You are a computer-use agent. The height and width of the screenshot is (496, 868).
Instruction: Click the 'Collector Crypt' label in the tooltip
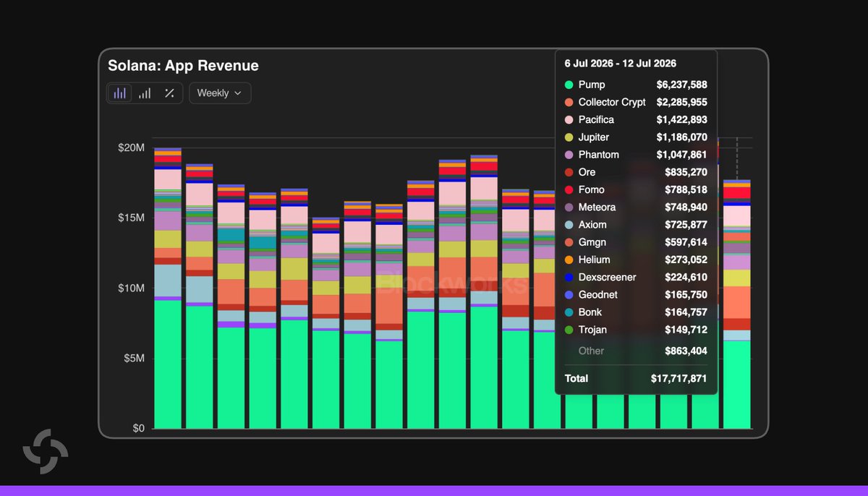pos(612,102)
